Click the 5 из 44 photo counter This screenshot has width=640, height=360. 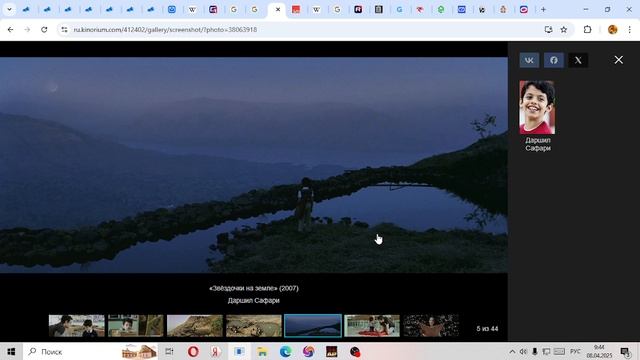coord(487,329)
